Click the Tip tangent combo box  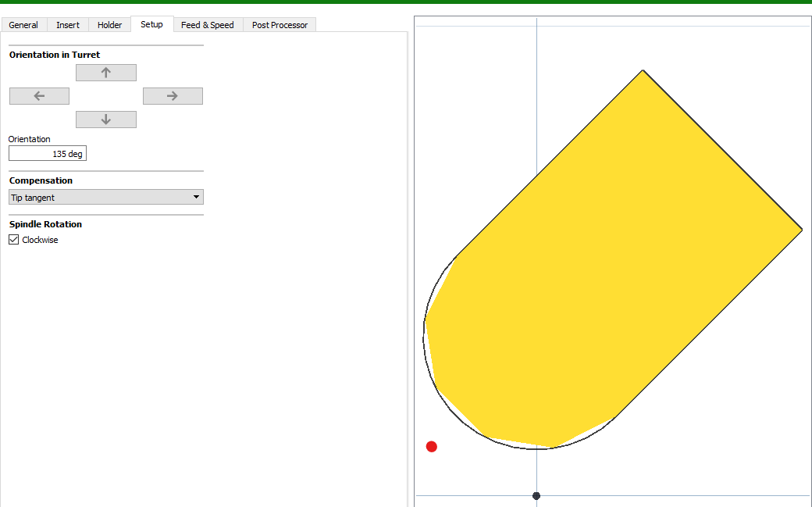tap(94, 197)
